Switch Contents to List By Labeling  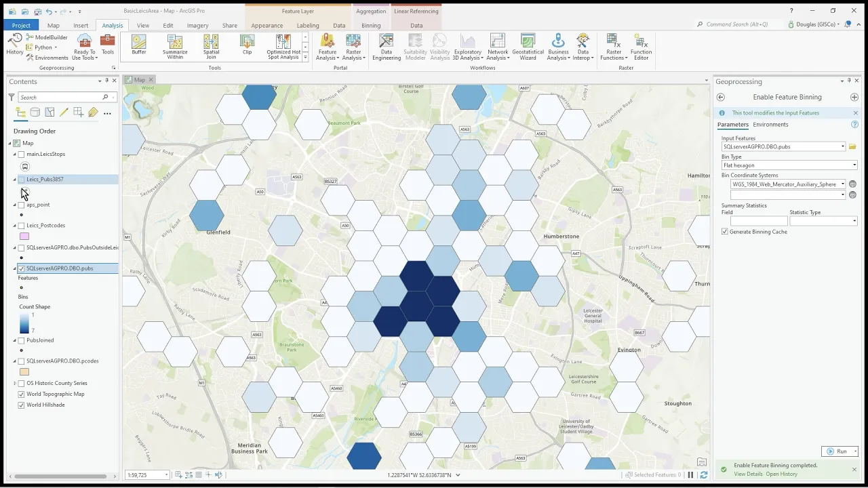coord(93,113)
